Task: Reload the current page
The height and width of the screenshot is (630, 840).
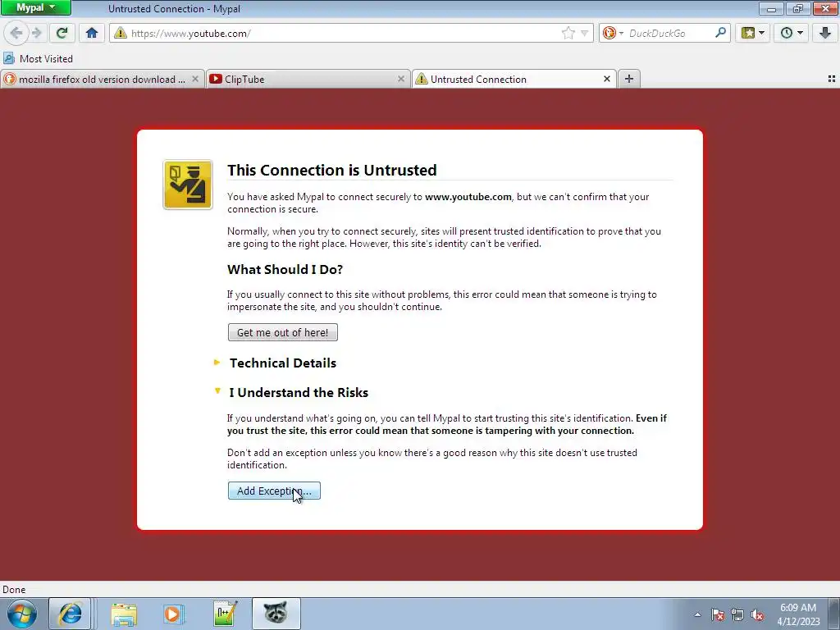Action: click(62, 33)
